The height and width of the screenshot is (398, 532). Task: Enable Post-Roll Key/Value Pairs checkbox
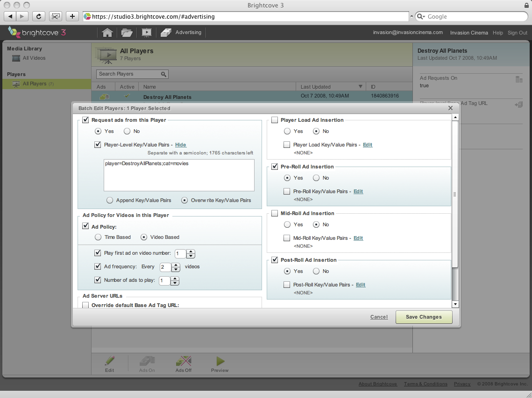(x=287, y=285)
